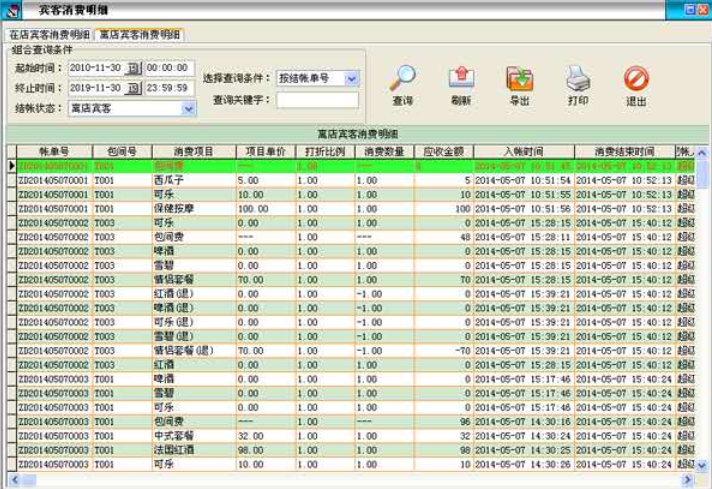Click the end date field 2019-11-30
712x489 pixels.
click(97, 88)
